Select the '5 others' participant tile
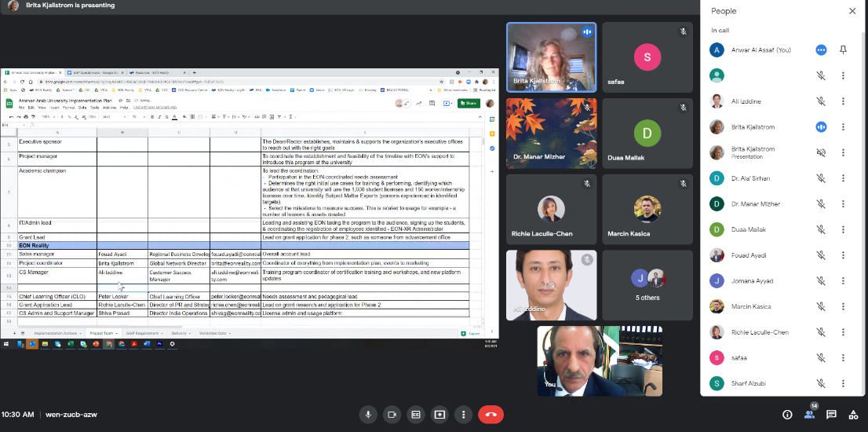 coord(647,284)
